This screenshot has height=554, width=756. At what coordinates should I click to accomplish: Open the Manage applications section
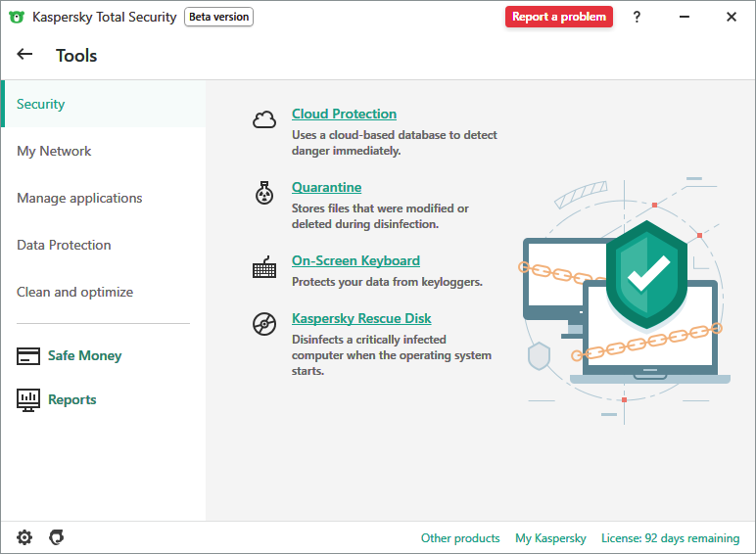(x=79, y=198)
